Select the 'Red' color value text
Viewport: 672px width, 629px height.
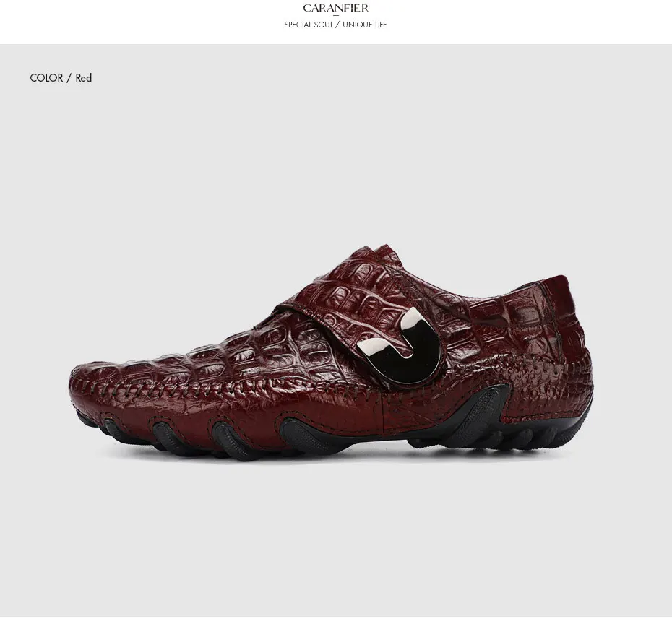click(x=84, y=78)
